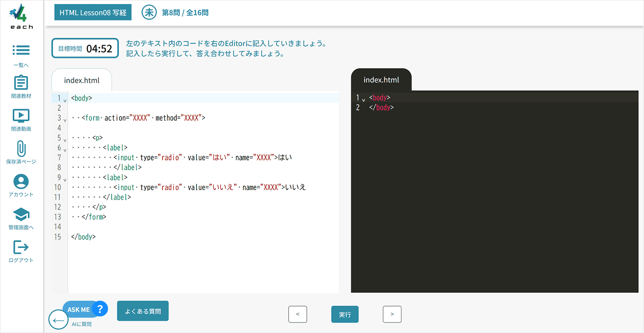Open related videos (関連動画) icon

pyautogui.click(x=21, y=115)
